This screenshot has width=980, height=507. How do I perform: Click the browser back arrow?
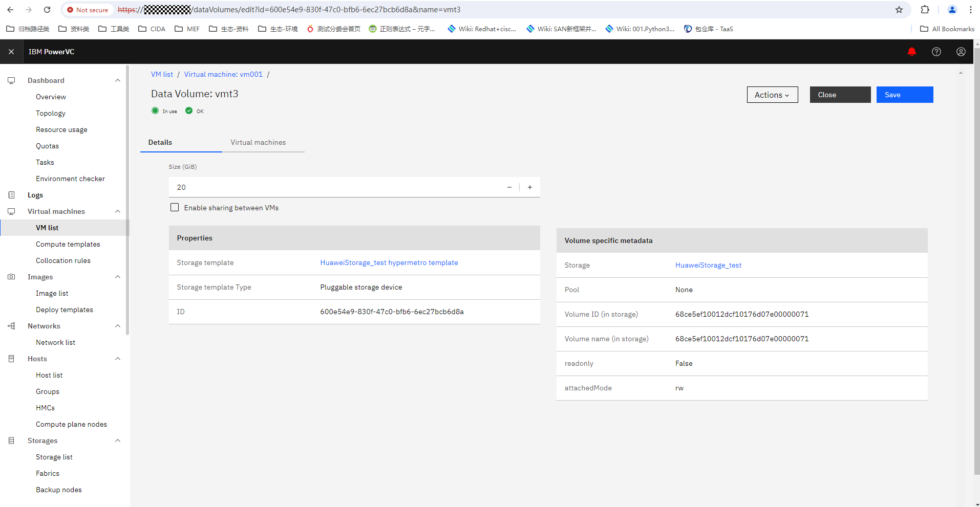pos(10,10)
